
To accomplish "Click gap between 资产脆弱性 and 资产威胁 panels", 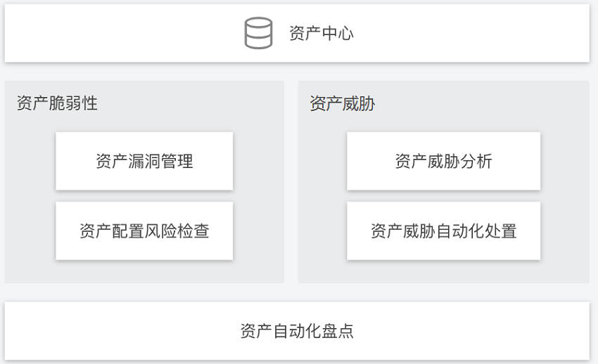I will point(291,181).
